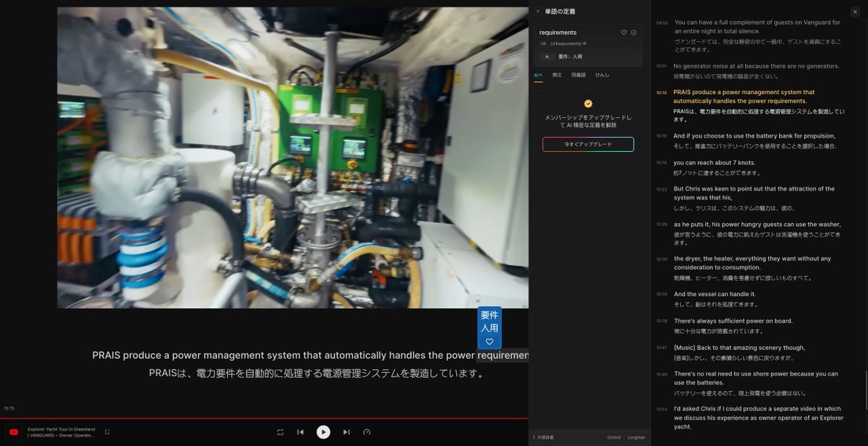Open the 同義語 tab

(578, 75)
